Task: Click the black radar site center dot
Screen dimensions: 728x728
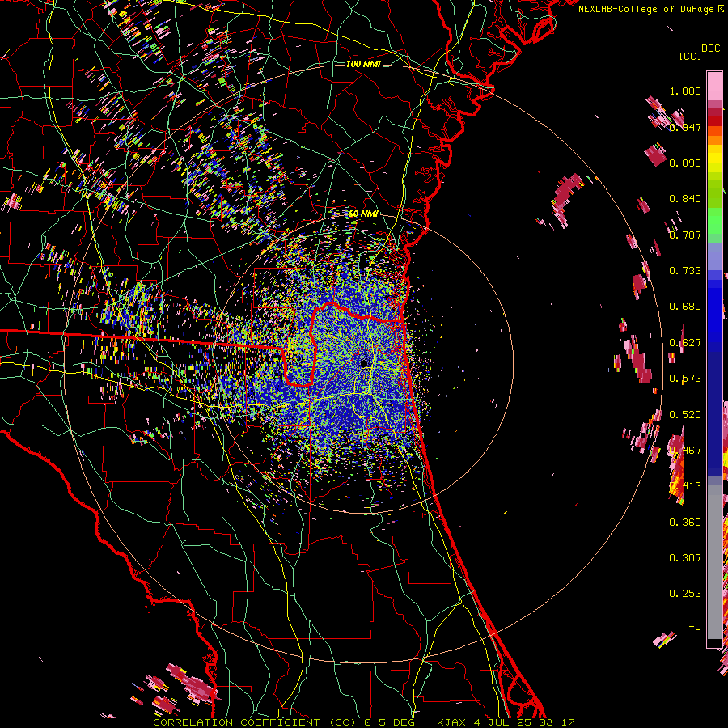Action: (364, 362)
